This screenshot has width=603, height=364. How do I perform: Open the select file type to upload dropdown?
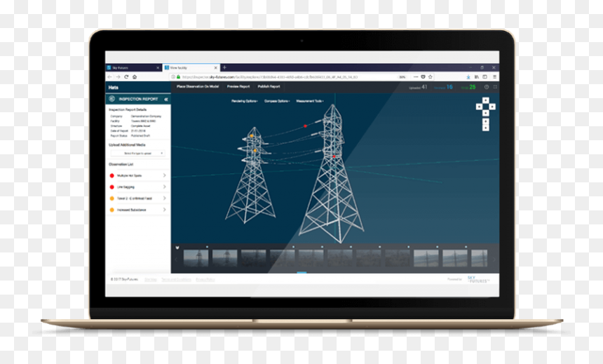pyautogui.click(x=137, y=153)
